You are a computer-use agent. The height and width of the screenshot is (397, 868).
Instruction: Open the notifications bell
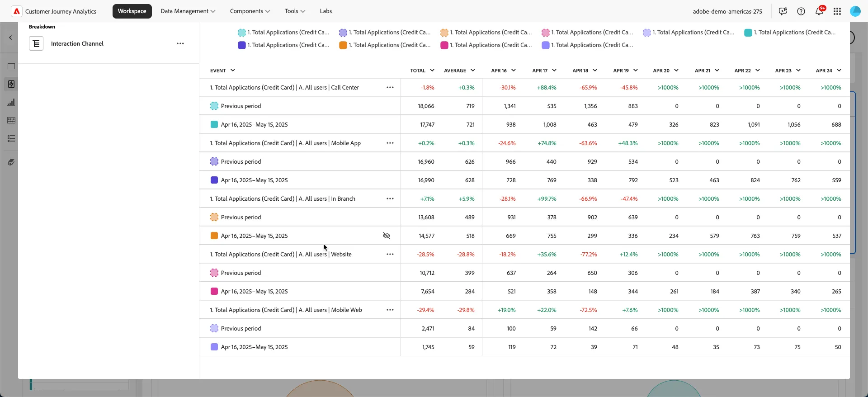[819, 11]
